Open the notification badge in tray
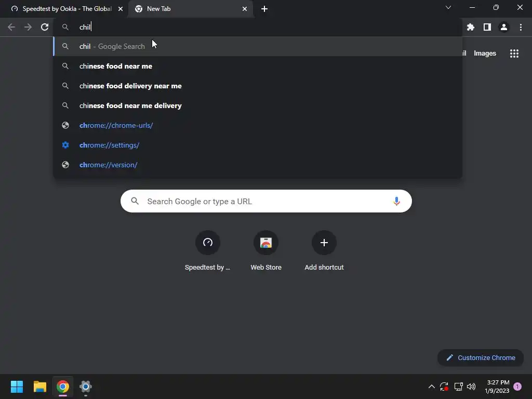532x399 pixels. (x=517, y=387)
